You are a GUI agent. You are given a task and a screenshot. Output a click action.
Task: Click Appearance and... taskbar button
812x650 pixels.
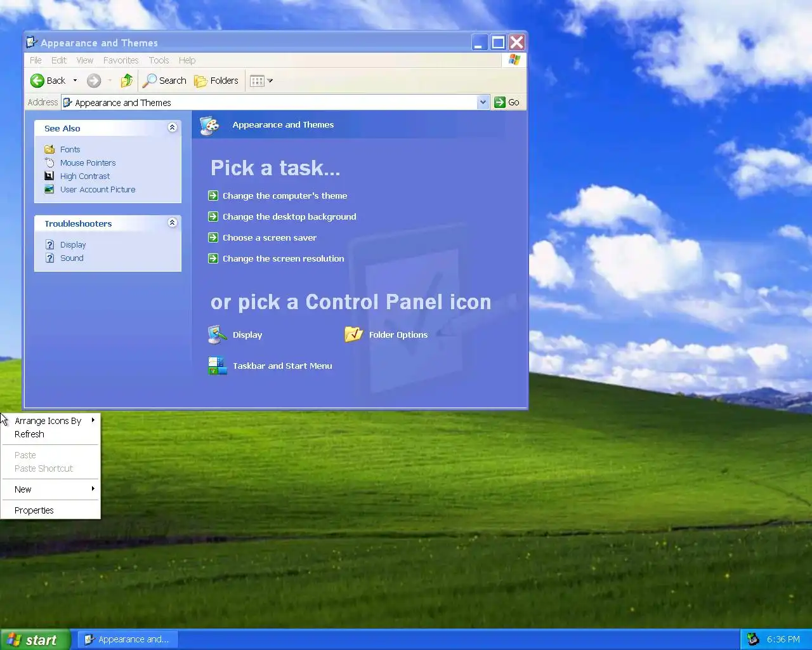tap(128, 639)
